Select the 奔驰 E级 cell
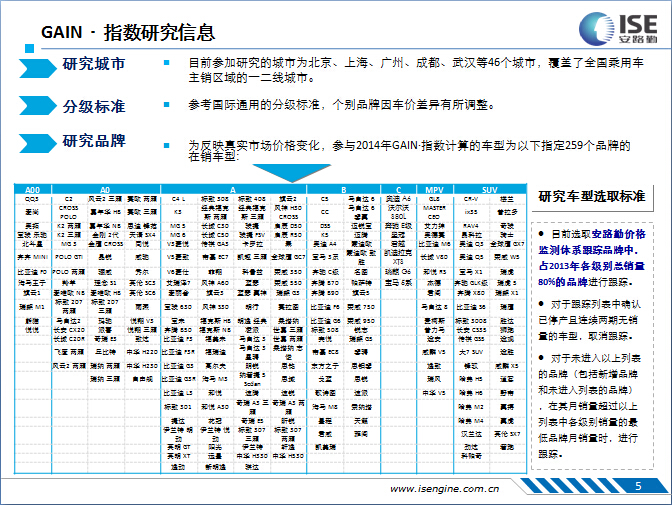 coord(398,226)
